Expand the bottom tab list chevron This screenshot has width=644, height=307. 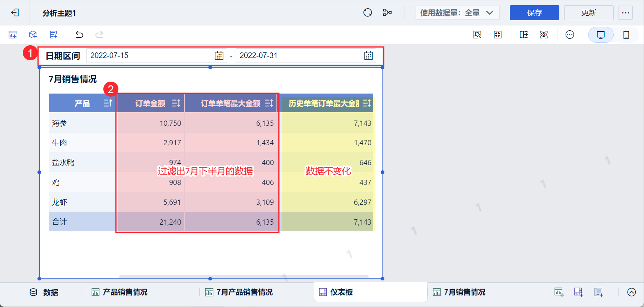tap(632, 292)
